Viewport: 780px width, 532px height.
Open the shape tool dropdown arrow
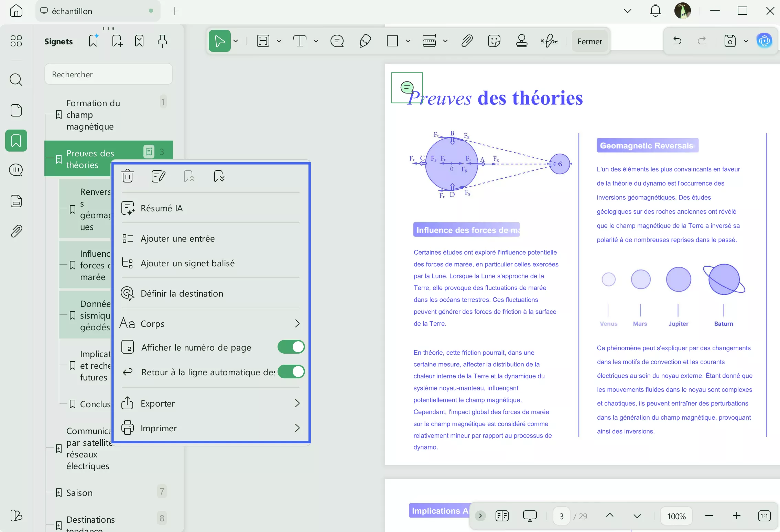pyautogui.click(x=408, y=41)
